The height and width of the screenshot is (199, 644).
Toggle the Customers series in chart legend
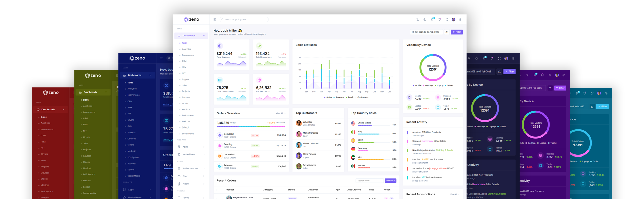click(363, 97)
